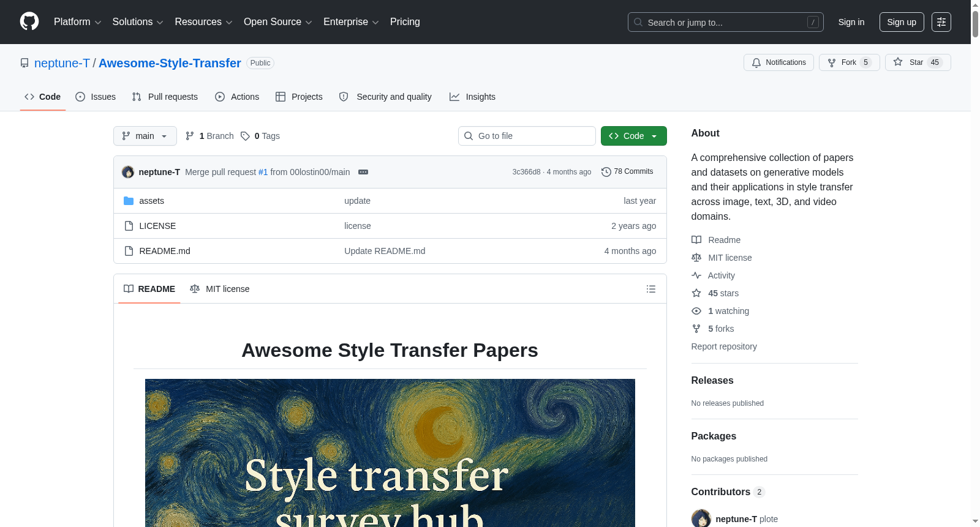The width and height of the screenshot is (980, 527).
Task: Focus the Search or jump to field
Action: [x=725, y=22]
